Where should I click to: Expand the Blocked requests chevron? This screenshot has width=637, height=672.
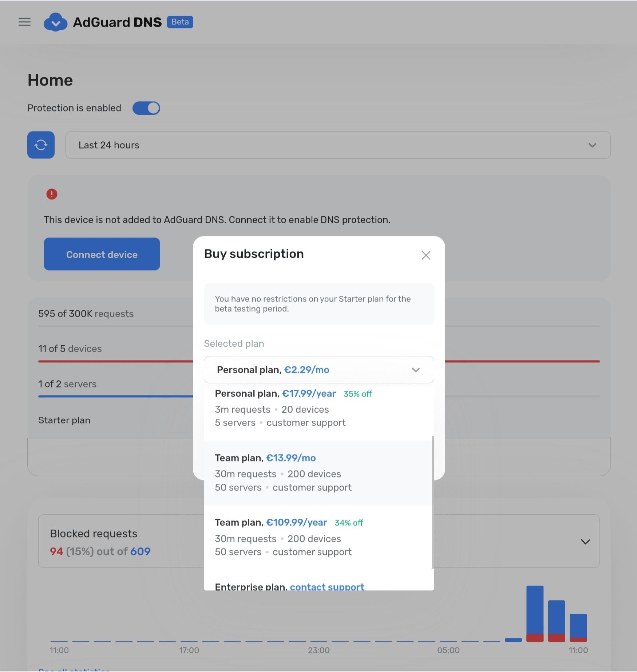click(585, 542)
